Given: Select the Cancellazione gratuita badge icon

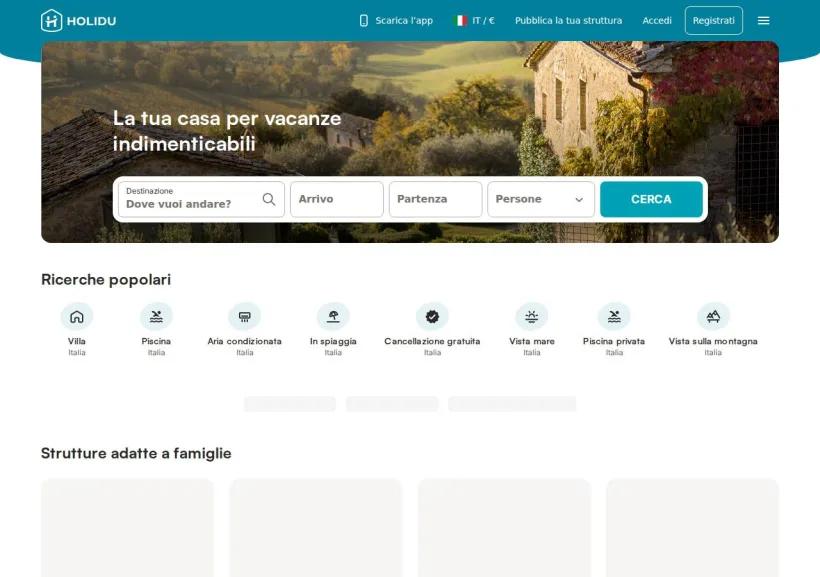Looking at the screenshot, I should click(x=432, y=316).
